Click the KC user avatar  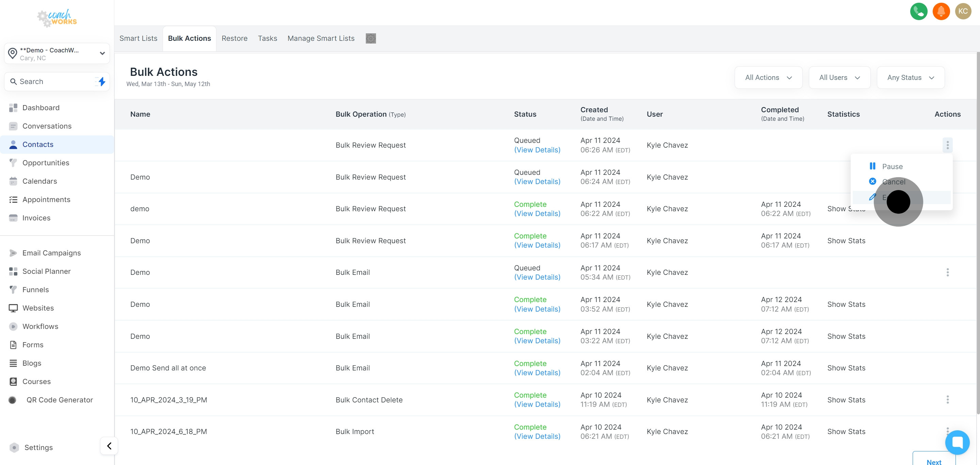click(x=963, y=11)
